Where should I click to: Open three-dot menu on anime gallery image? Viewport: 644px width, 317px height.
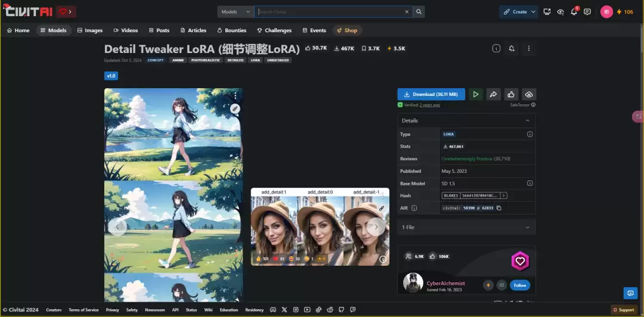236,96
